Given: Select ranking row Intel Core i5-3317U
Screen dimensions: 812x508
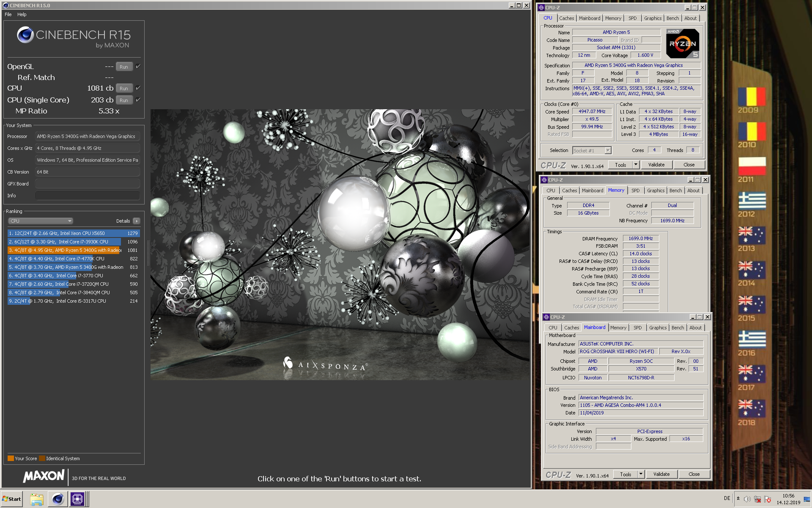Looking at the screenshot, I should [74, 301].
